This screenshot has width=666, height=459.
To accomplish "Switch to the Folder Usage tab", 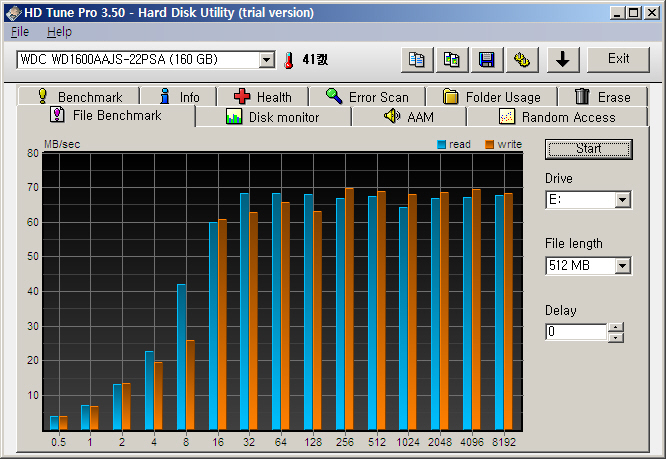I will click(x=492, y=97).
